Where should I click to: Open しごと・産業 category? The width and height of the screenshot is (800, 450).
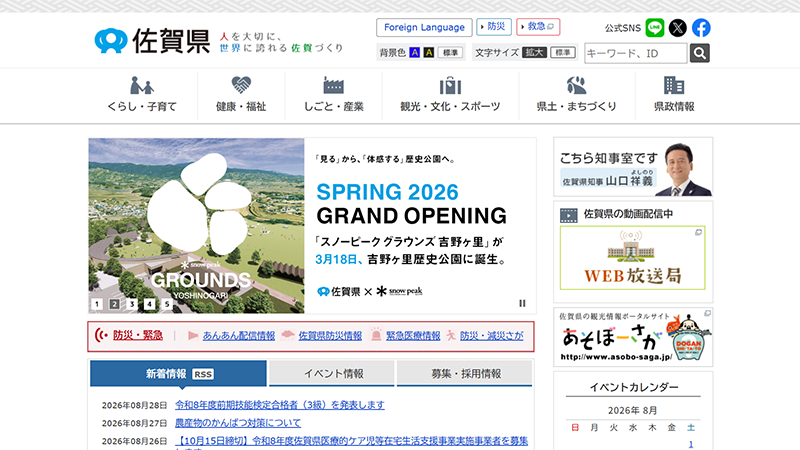(x=334, y=95)
